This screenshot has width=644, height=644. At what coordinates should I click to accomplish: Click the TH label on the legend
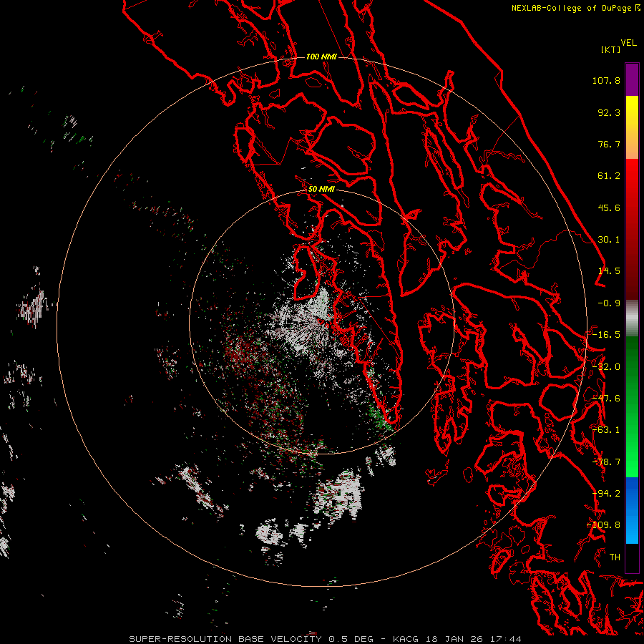(x=615, y=557)
